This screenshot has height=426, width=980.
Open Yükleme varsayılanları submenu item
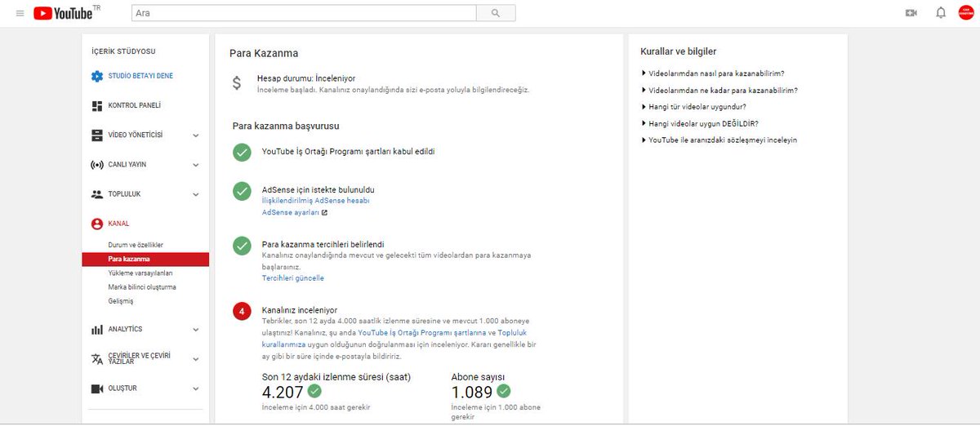coord(140,273)
